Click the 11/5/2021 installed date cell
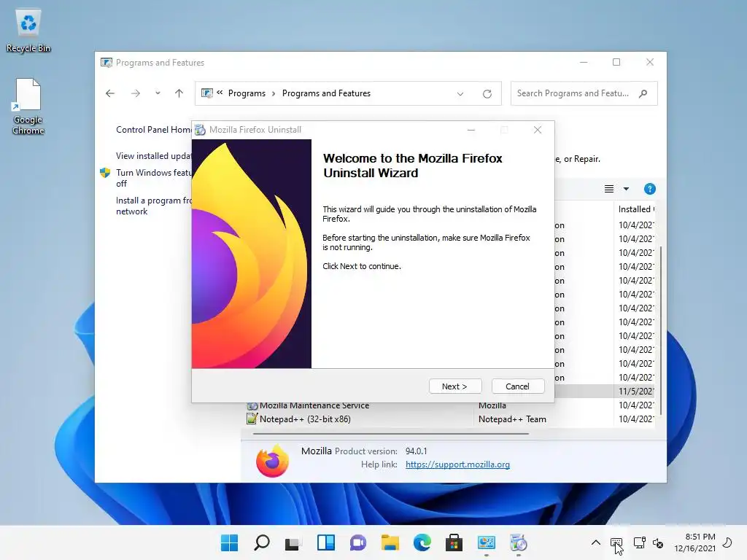Viewport: 747px width, 560px height. 636,392
